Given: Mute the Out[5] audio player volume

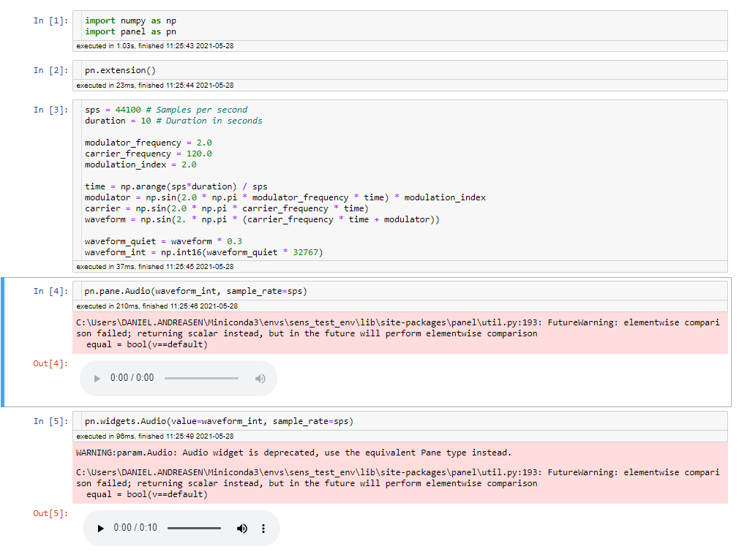Looking at the screenshot, I should click(x=241, y=529).
